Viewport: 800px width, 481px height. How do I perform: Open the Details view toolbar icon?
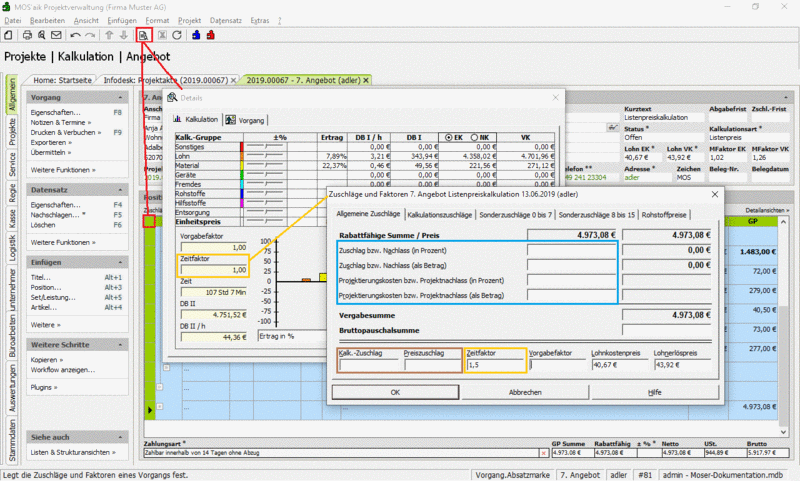click(x=144, y=35)
